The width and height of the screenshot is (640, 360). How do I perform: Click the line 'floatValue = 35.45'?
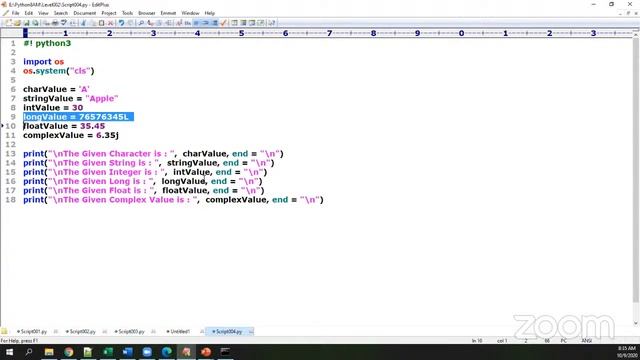click(x=64, y=126)
